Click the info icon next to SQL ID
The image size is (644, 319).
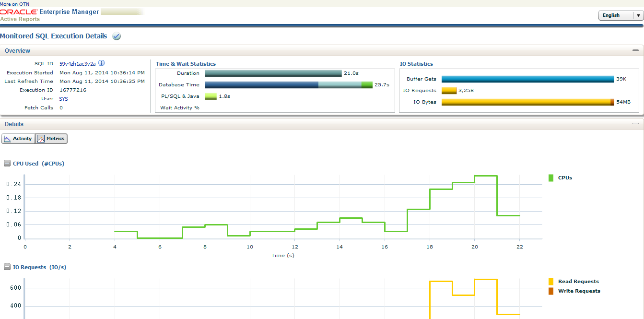pos(101,63)
